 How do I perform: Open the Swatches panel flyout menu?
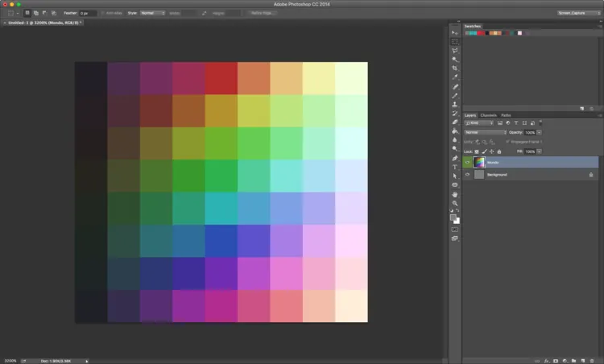600,27
